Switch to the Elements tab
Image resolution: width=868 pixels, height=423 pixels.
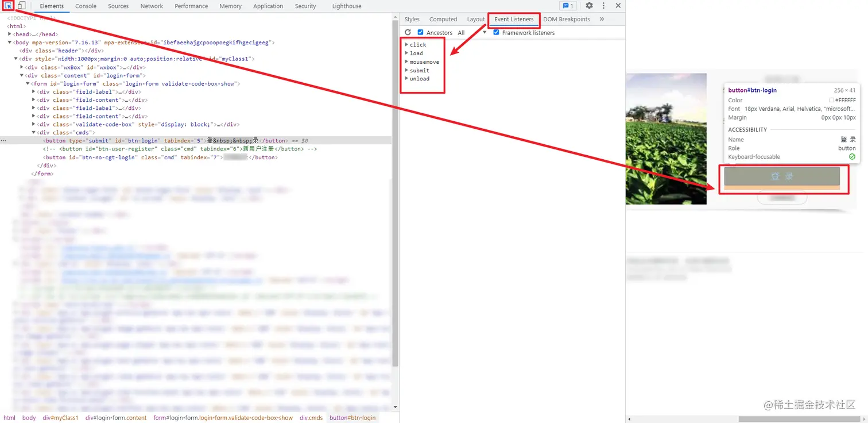(52, 6)
